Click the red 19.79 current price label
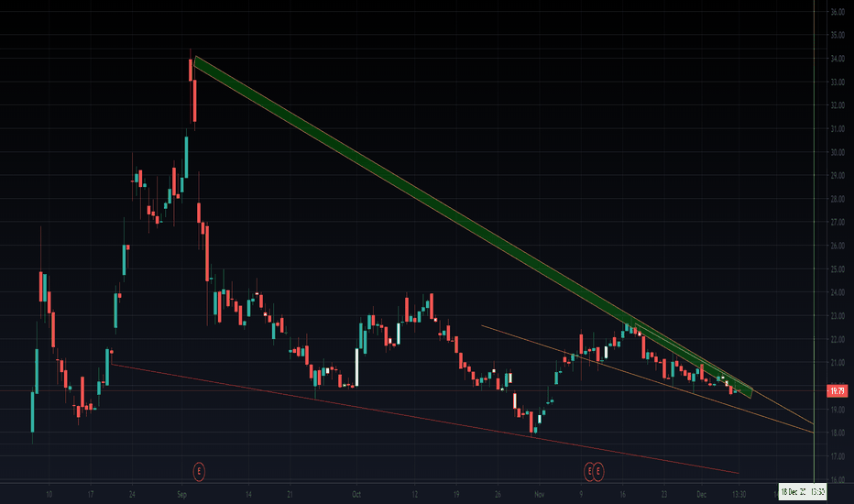The width and height of the screenshot is (854, 504). point(838,390)
